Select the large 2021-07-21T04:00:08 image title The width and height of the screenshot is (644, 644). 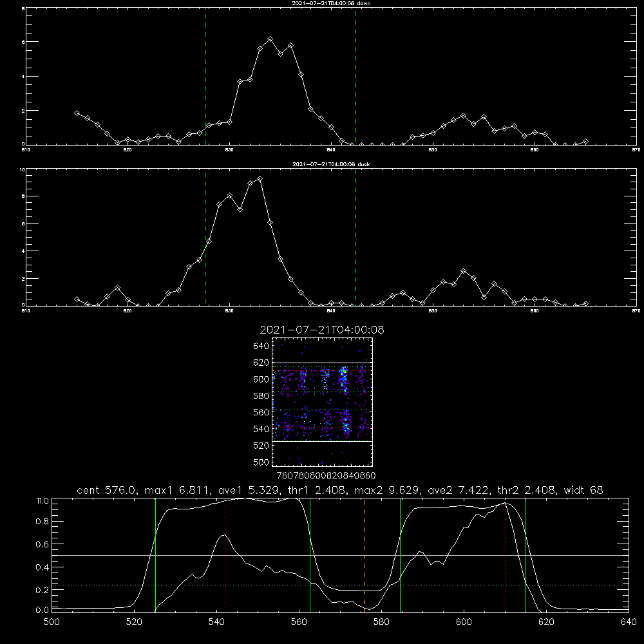322,330
